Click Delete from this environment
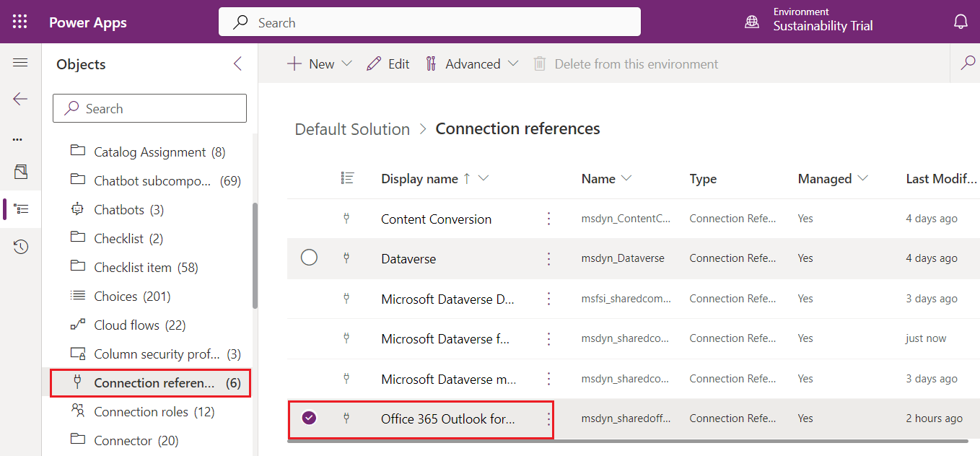This screenshot has height=456, width=980. (x=626, y=63)
